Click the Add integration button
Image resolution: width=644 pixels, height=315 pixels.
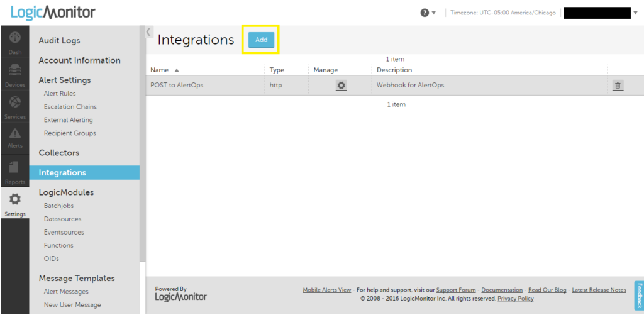[261, 40]
